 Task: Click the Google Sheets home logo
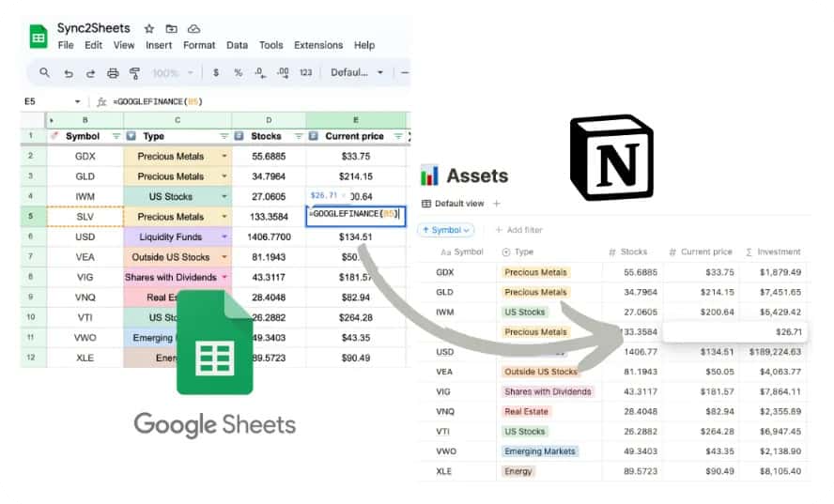click(39, 37)
